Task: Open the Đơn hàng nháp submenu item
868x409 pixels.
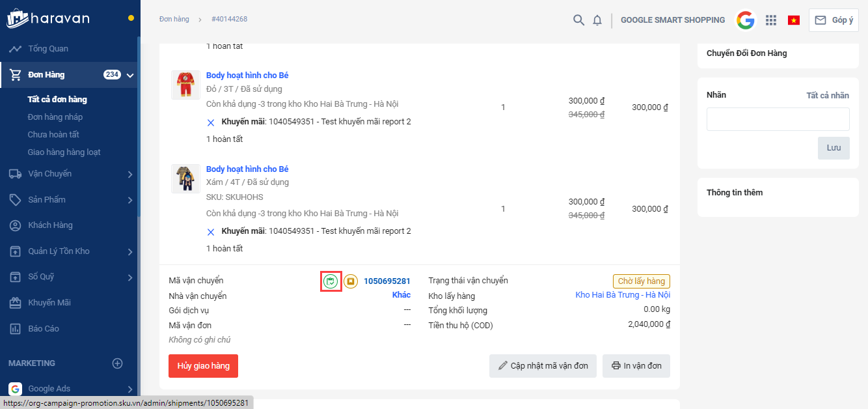Action: point(55,117)
